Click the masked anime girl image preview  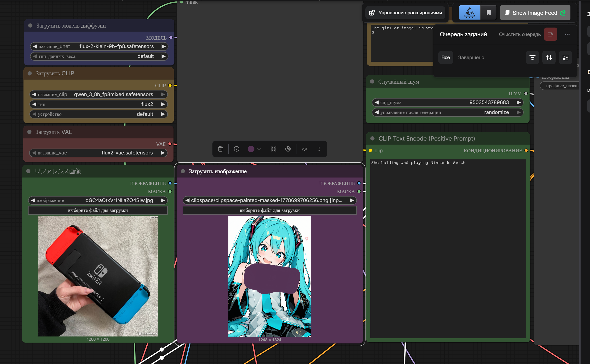click(x=270, y=277)
